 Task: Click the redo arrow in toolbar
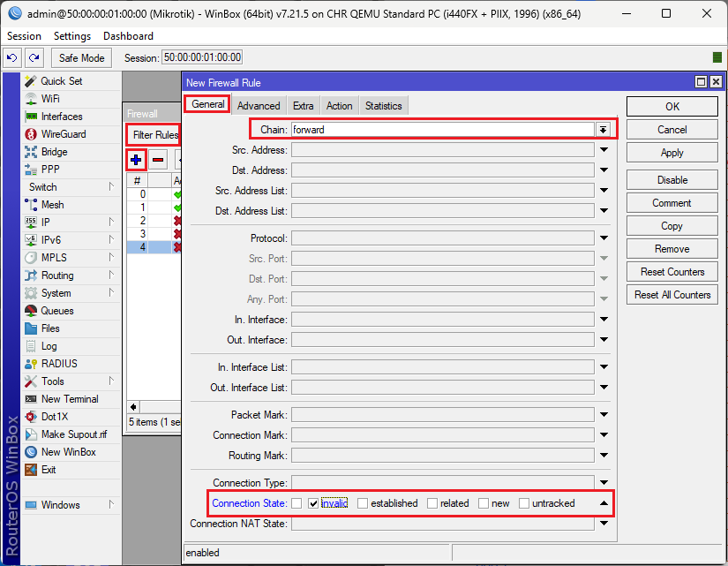coord(34,57)
